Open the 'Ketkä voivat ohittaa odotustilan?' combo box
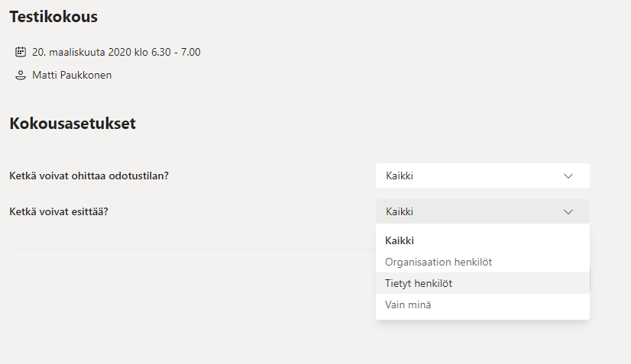This screenshot has height=364, width=631. pyautogui.click(x=482, y=176)
